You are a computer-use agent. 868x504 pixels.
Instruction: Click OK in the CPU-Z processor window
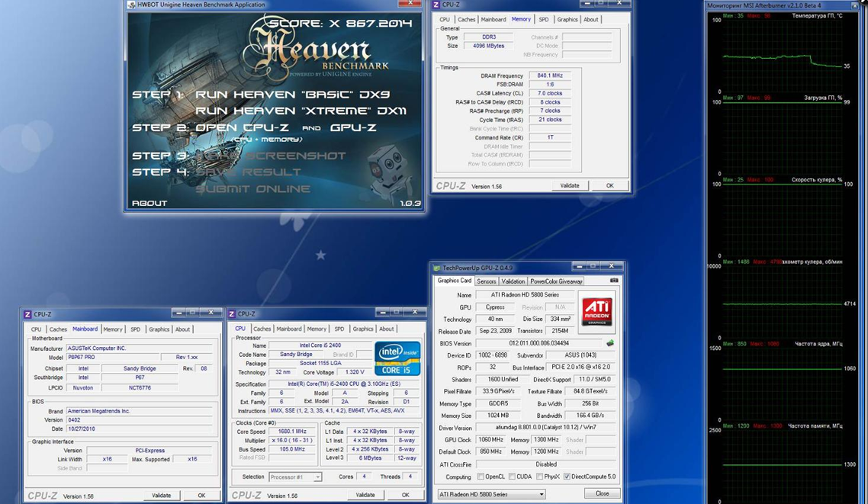coord(405,495)
